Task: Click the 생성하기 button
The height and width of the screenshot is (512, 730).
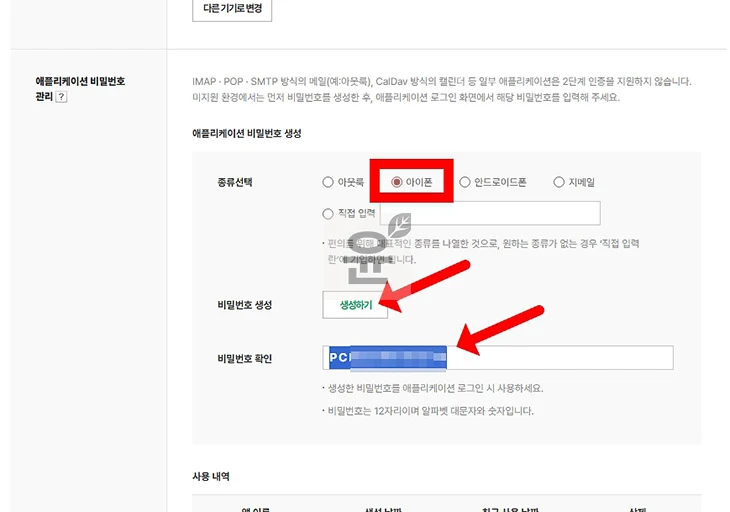Action: click(x=355, y=305)
